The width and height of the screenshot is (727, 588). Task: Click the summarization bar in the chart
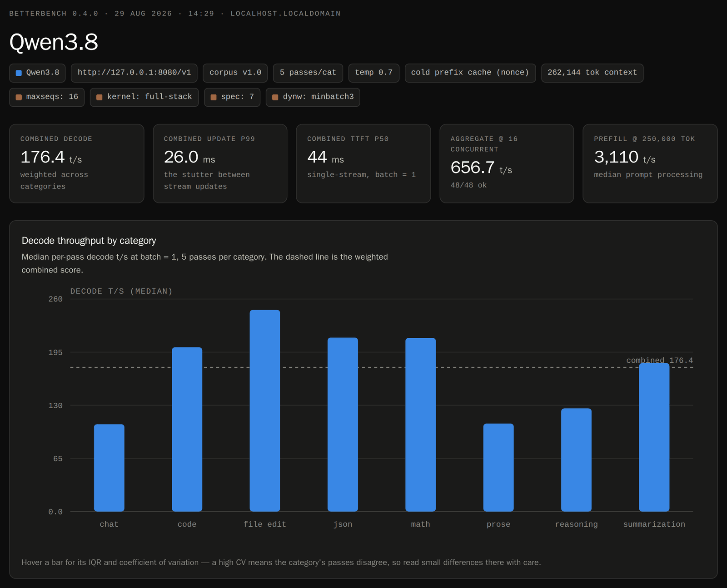(x=654, y=437)
